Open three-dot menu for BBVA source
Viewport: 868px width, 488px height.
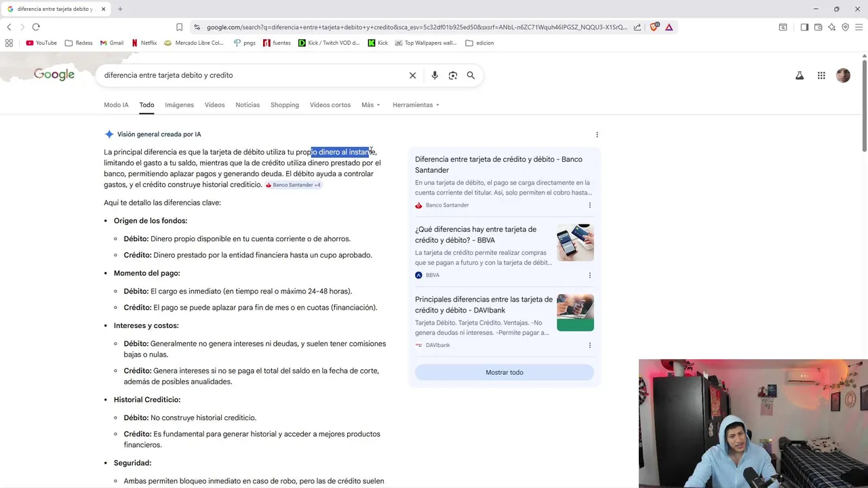coord(589,275)
